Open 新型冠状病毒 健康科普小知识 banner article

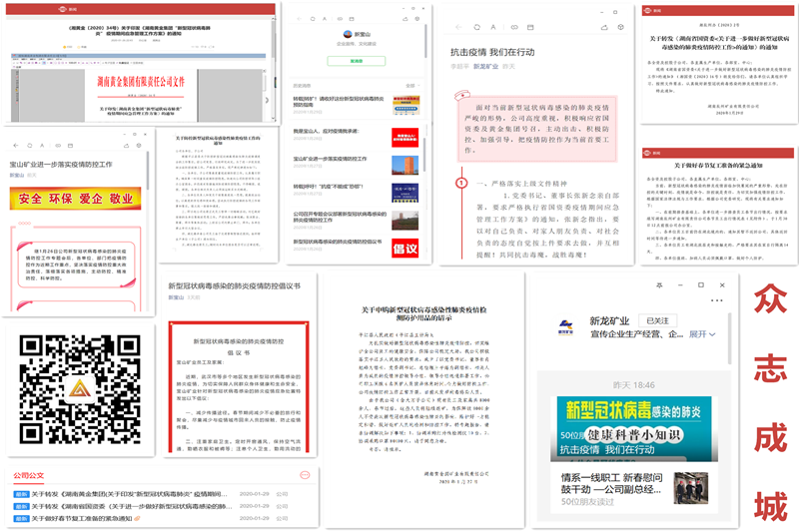point(634,428)
